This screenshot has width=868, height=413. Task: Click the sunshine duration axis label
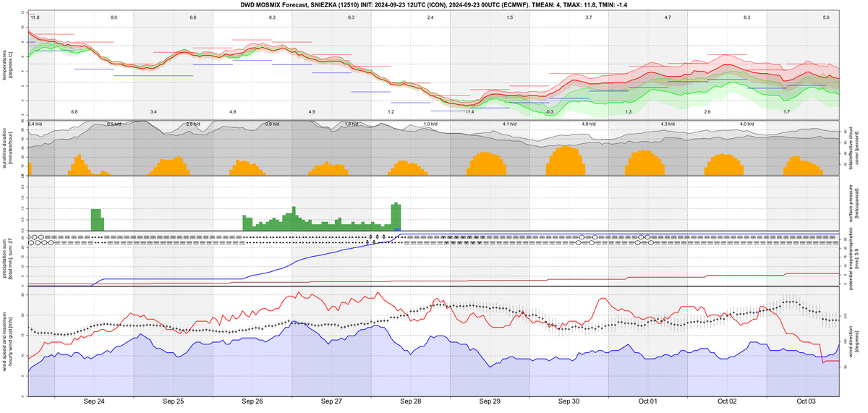(7, 148)
